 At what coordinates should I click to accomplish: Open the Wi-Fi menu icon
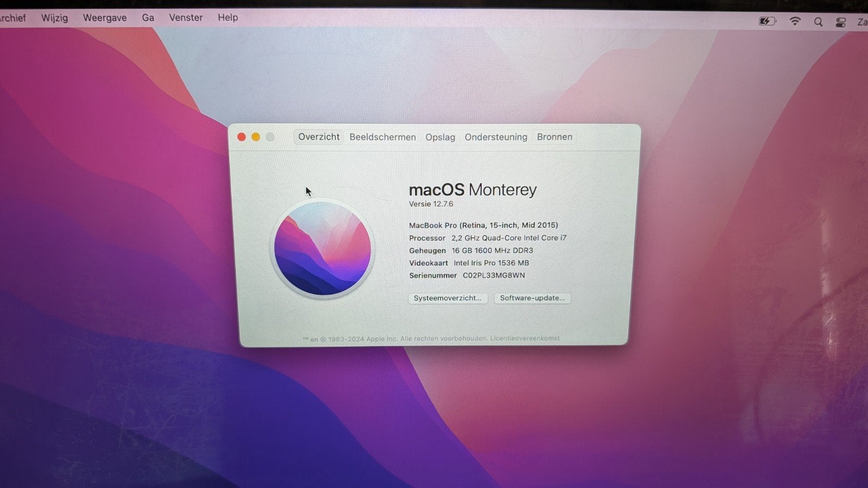(795, 22)
